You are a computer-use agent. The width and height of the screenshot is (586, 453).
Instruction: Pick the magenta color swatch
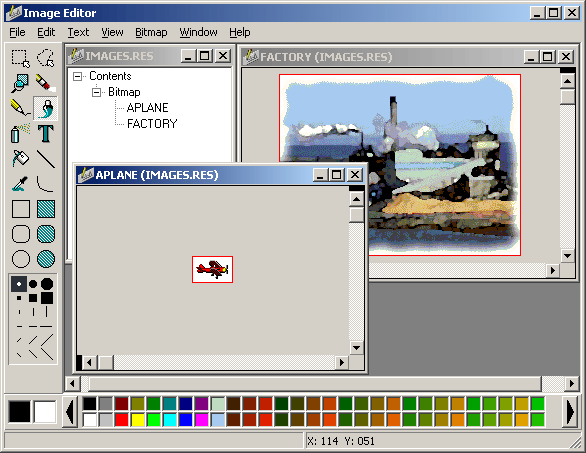pyautogui.click(x=202, y=420)
